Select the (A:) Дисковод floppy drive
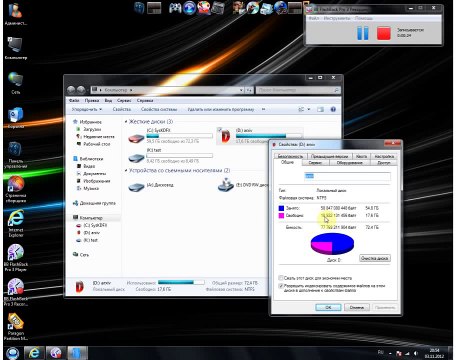The height and width of the screenshot is (360, 456). pos(136,187)
